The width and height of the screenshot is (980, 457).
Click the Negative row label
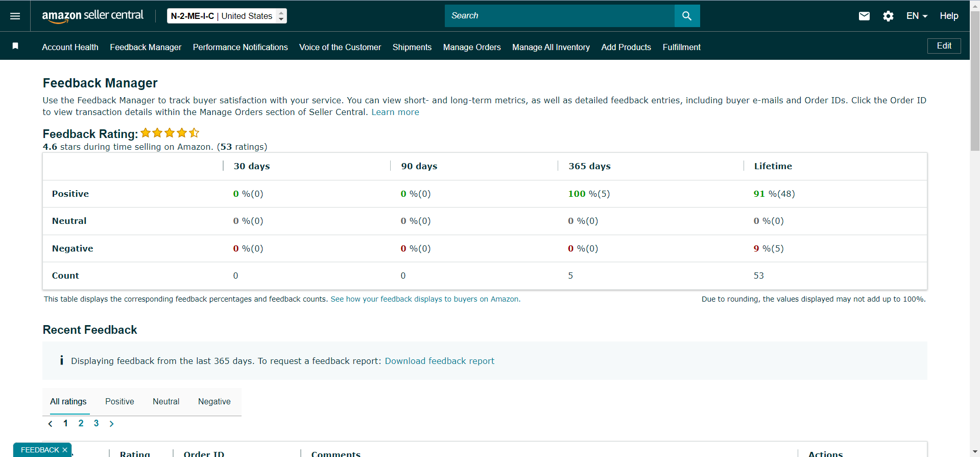[x=73, y=248]
